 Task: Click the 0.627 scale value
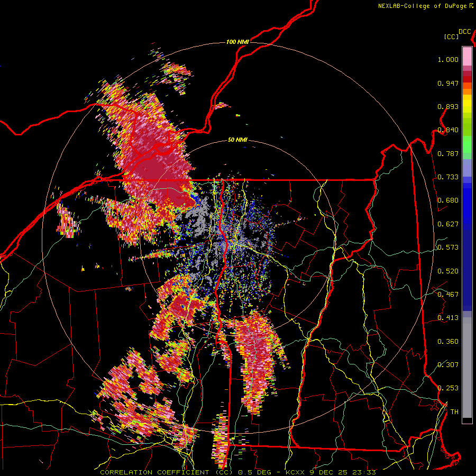pos(448,224)
